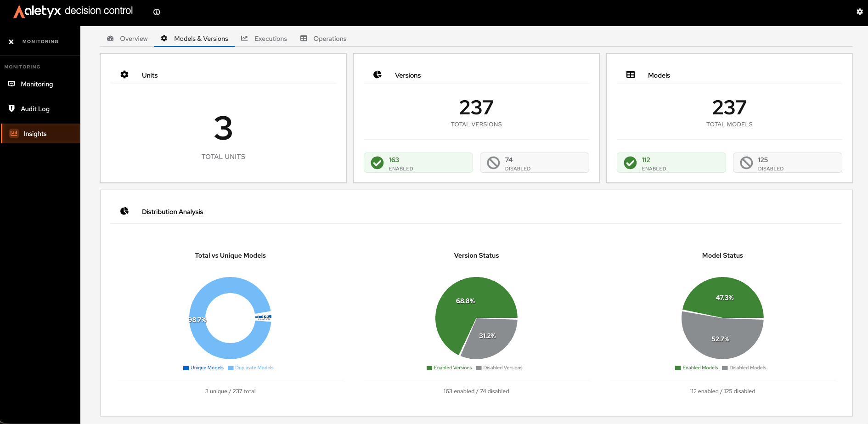
Task: Click the 74 Disabled versions ban icon
Action: click(493, 163)
